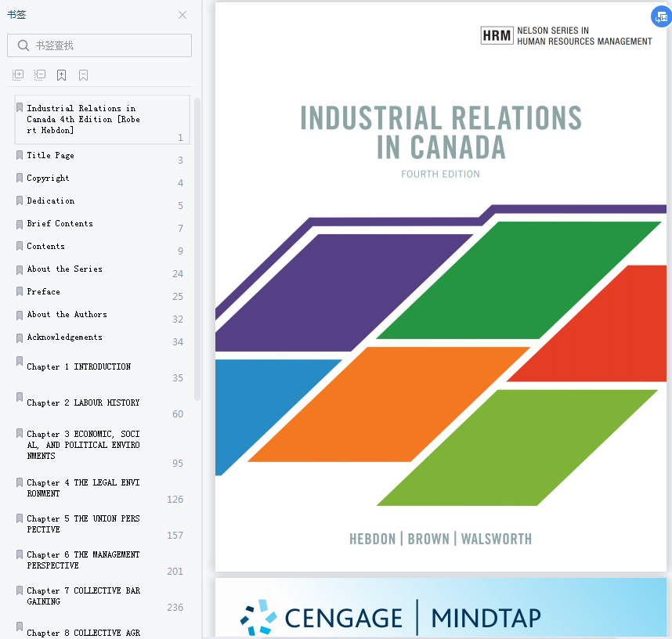Click the bookmark search field
Viewport: 672px width, 639px height.
[x=99, y=45]
